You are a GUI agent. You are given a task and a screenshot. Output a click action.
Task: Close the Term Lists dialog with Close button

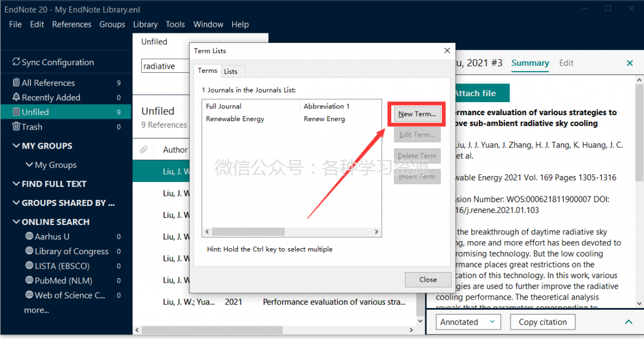pyautogui.click(x=428, y=279)
